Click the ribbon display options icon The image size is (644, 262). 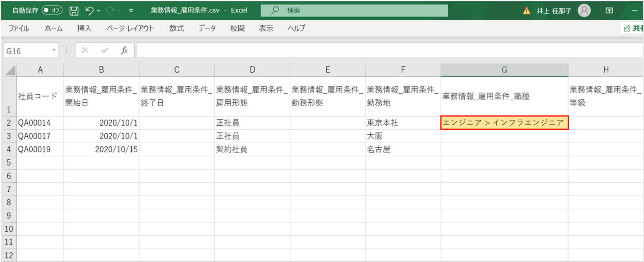tap(609, 11)
